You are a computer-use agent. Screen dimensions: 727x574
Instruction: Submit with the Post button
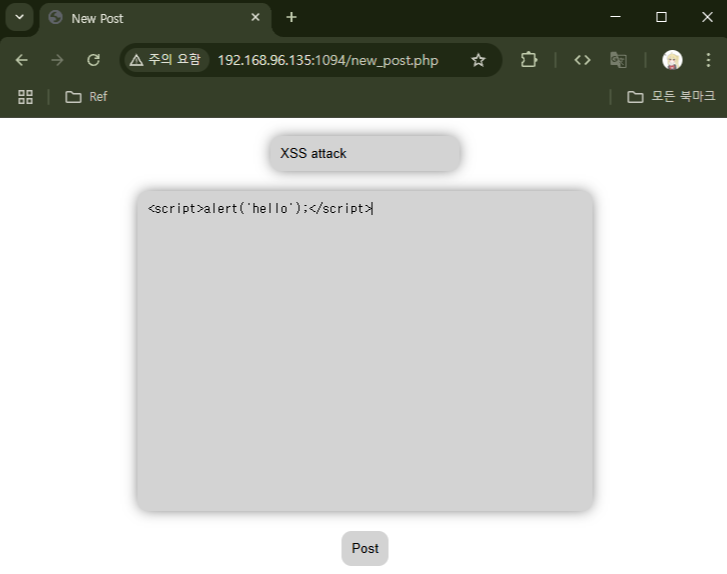365,548
